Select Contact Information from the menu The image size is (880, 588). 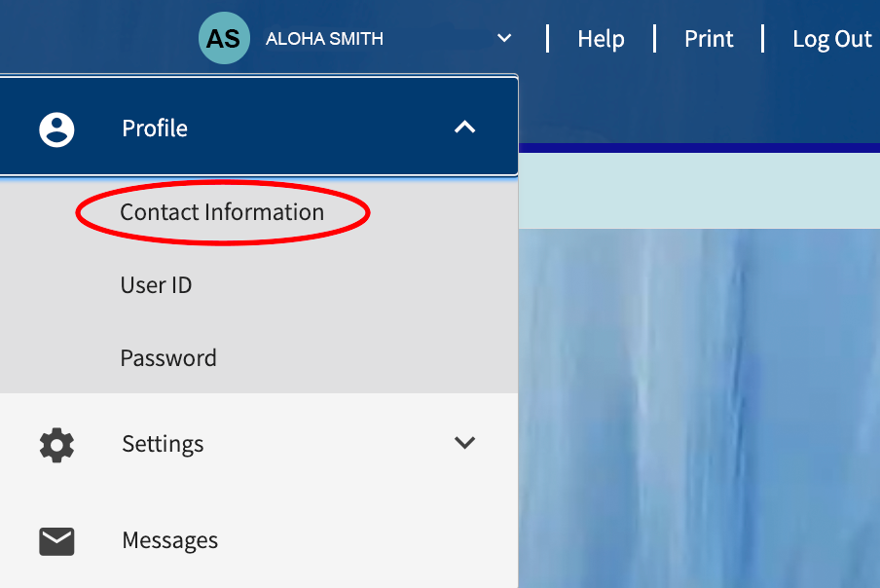coord(221,212)
